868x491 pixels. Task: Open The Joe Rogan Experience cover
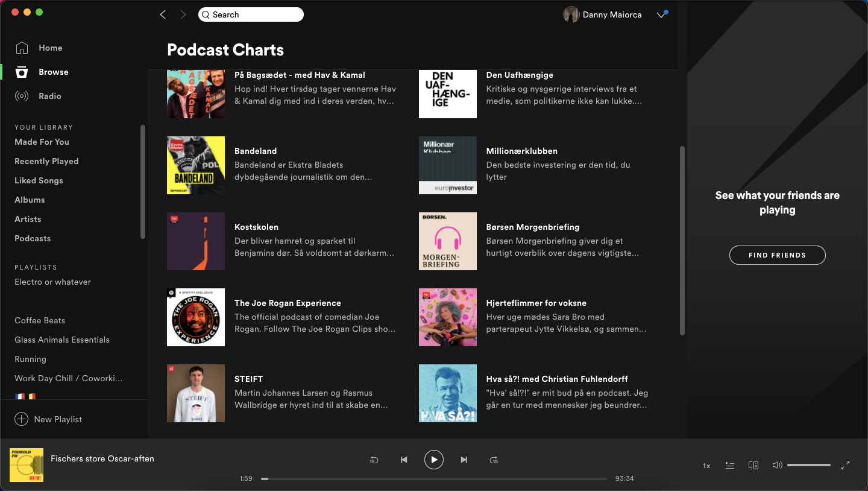196,317
